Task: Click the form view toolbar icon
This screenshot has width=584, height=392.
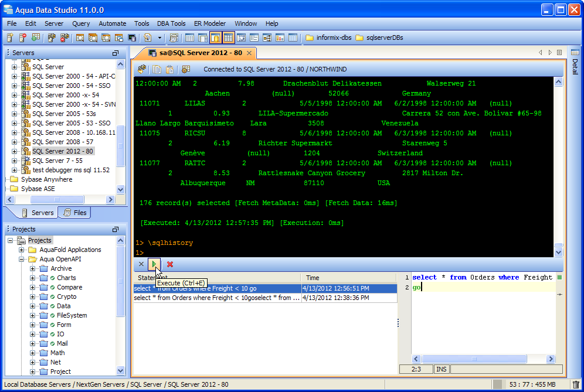Action: click(254, 38)
